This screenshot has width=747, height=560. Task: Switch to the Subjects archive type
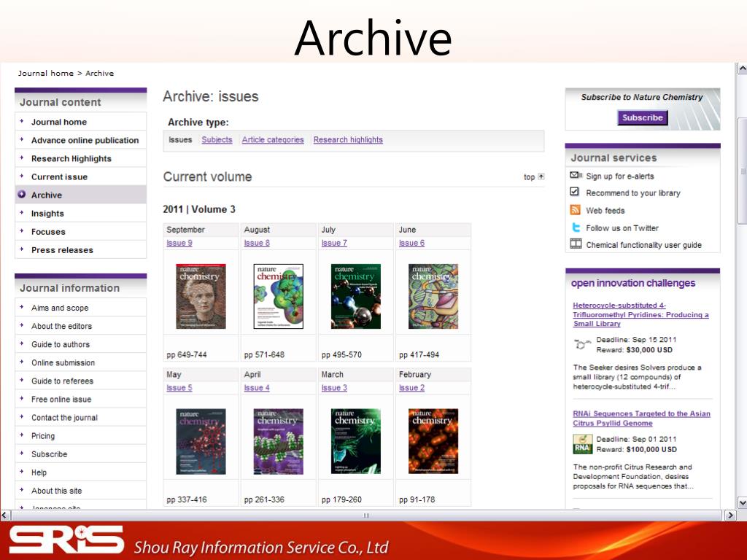coord(217,139)
